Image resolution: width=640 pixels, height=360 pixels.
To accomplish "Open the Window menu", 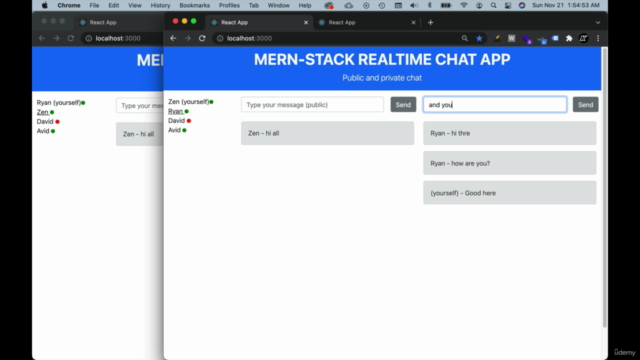I will coord(278,5).
